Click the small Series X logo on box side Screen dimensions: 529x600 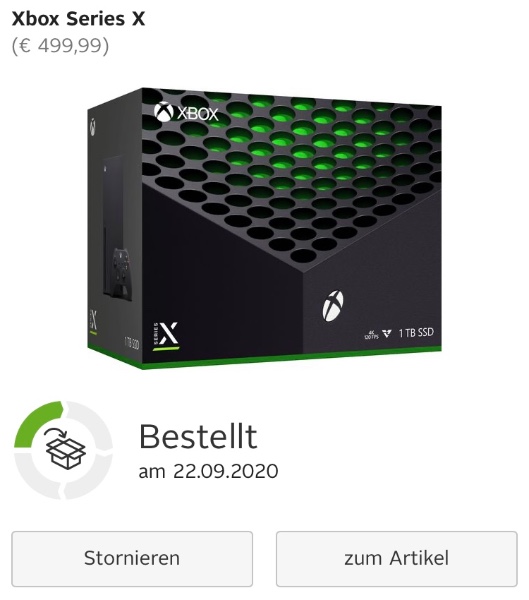93,321
